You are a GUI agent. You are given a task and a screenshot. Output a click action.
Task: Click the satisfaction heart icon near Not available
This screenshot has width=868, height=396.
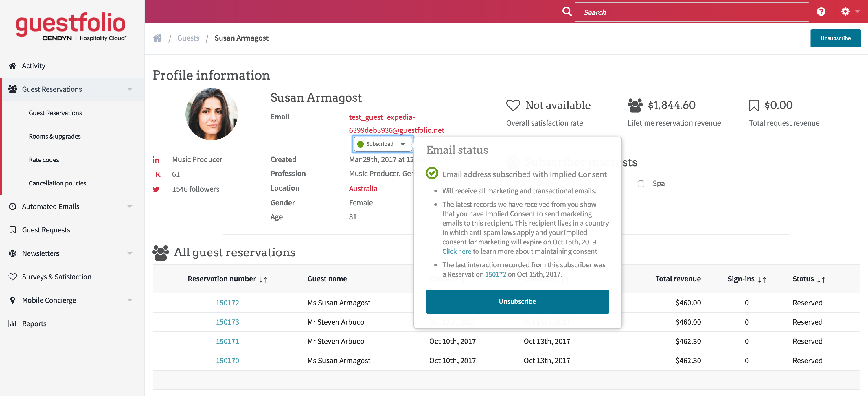tap(513, 105)
